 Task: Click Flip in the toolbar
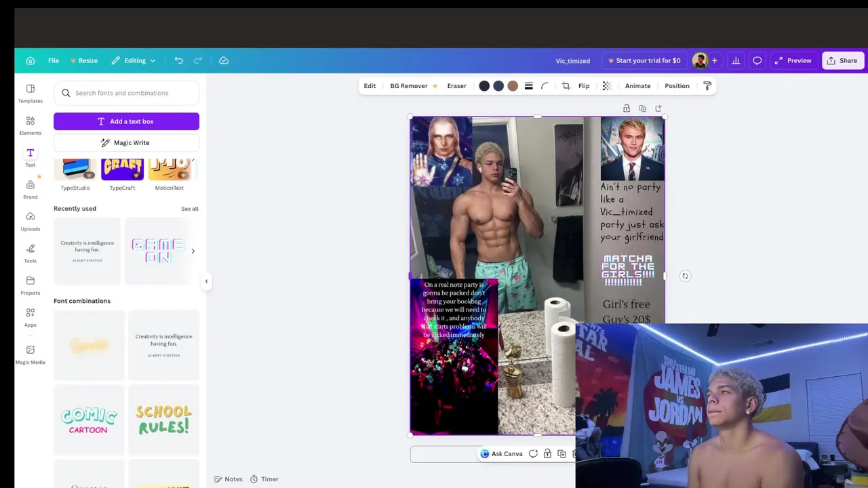click(x=584, y=86)
